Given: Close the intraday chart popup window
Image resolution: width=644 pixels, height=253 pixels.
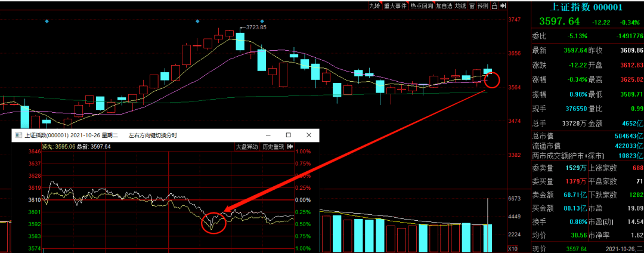Looking at the screenshot, I should coord(308,135).
